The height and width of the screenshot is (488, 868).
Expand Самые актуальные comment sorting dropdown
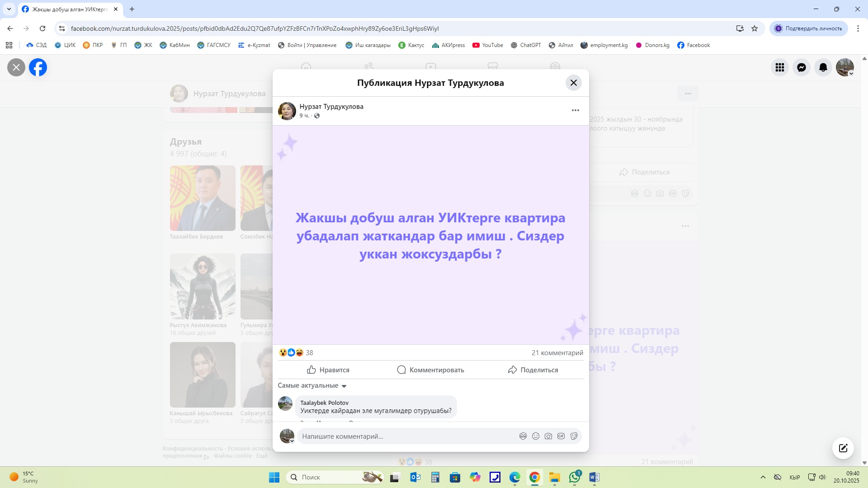[x=312, y=385]
